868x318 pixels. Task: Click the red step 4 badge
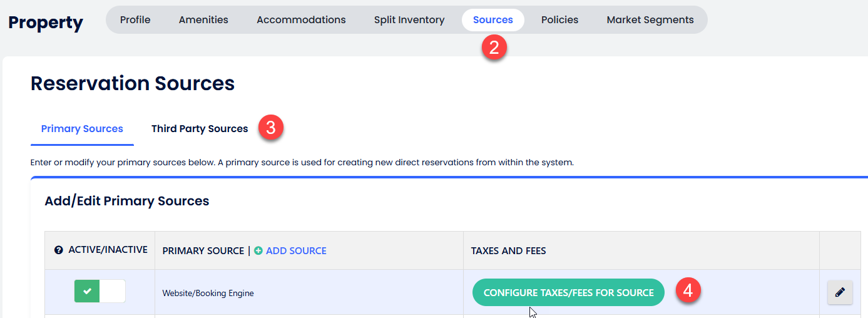point(687,291)
